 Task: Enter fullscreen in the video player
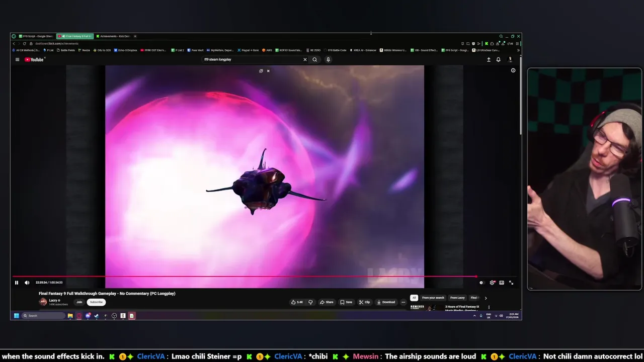(x=511, y=283)
